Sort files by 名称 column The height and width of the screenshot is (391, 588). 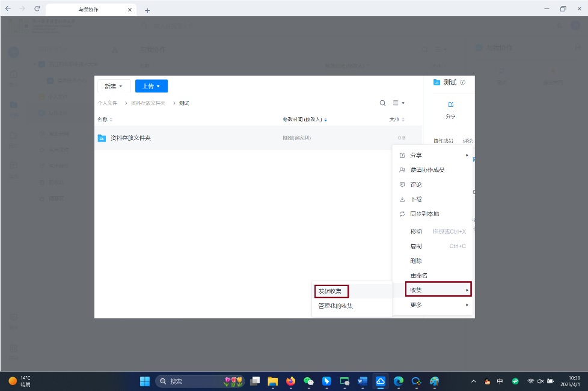click(103, 120)
